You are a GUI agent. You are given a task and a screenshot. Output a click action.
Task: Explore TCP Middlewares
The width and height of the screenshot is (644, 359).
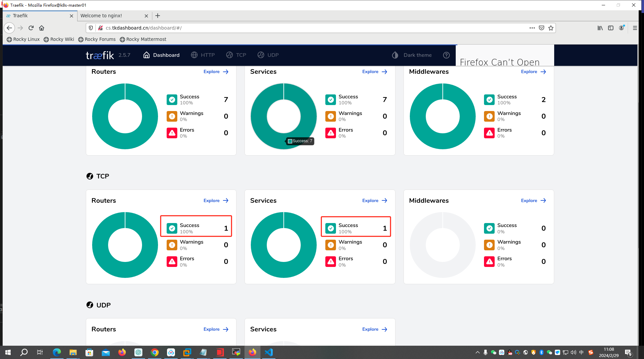pyautogui.click(x=534, y=201)
